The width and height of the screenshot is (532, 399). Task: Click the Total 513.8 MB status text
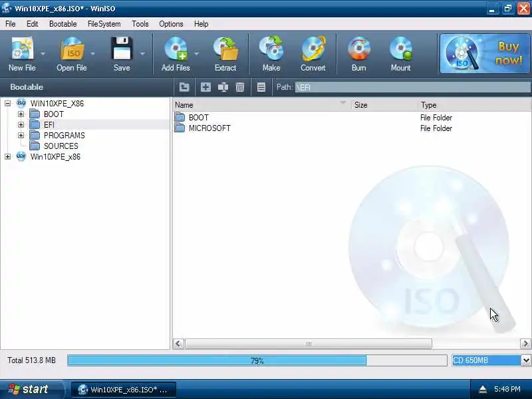click(31, 360)
